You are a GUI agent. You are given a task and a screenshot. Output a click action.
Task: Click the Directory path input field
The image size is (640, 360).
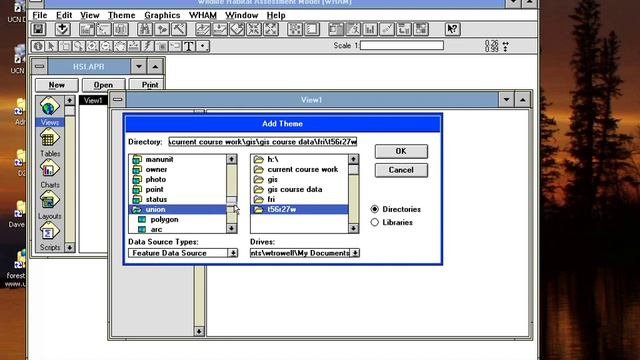[263, 142]
